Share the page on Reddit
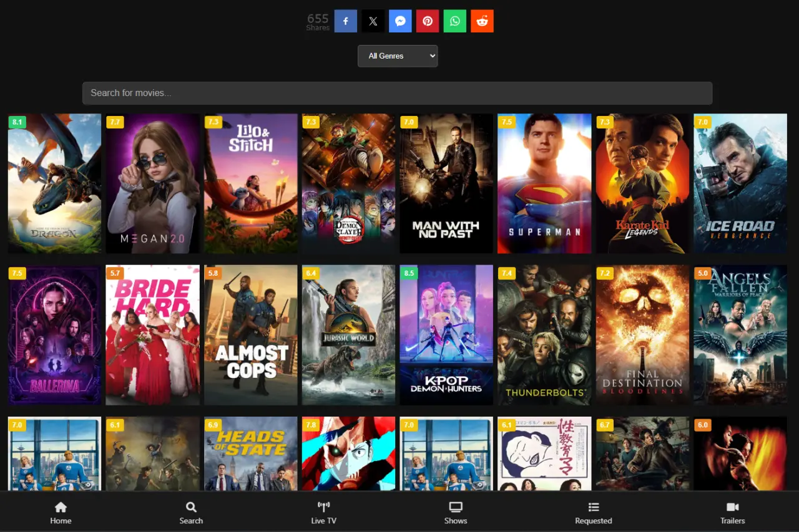 click(x=482, y=21)
